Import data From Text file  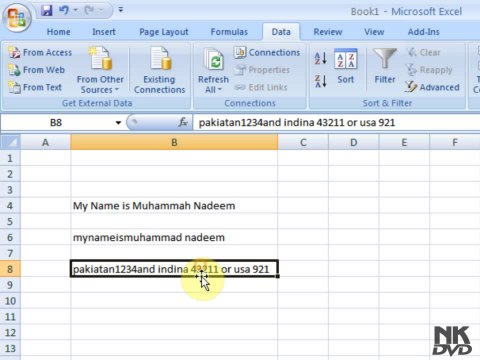click(35, 87)
